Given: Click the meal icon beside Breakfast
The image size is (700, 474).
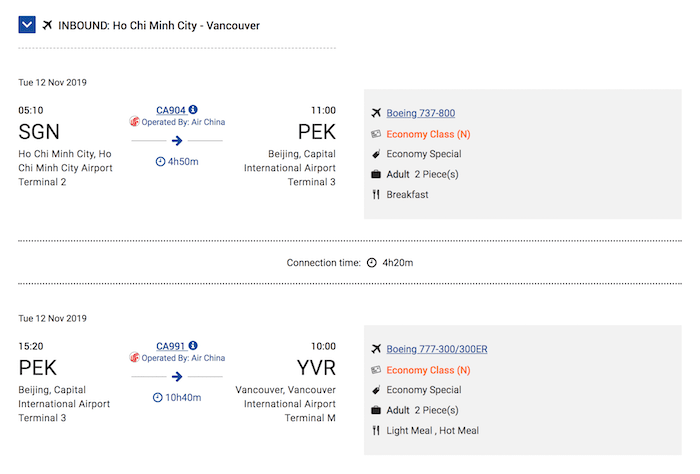Looking at the screenshot, I should [x=376, y=195].
